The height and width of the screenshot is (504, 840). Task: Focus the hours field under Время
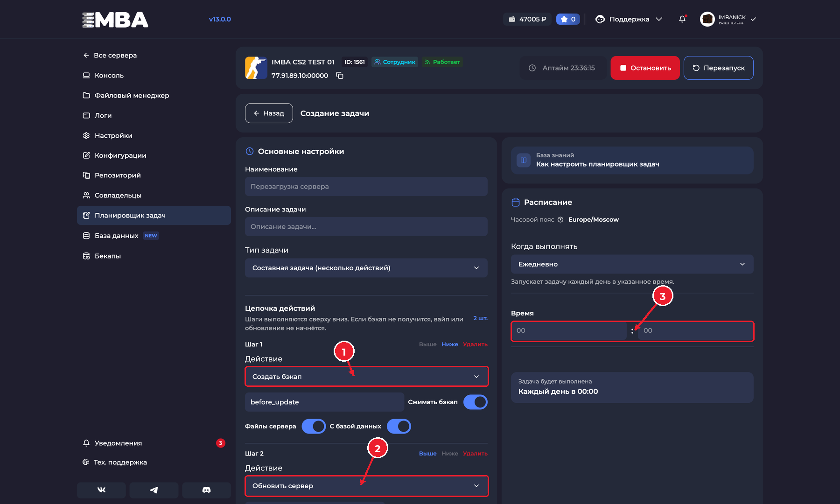(x=569, y=331)
